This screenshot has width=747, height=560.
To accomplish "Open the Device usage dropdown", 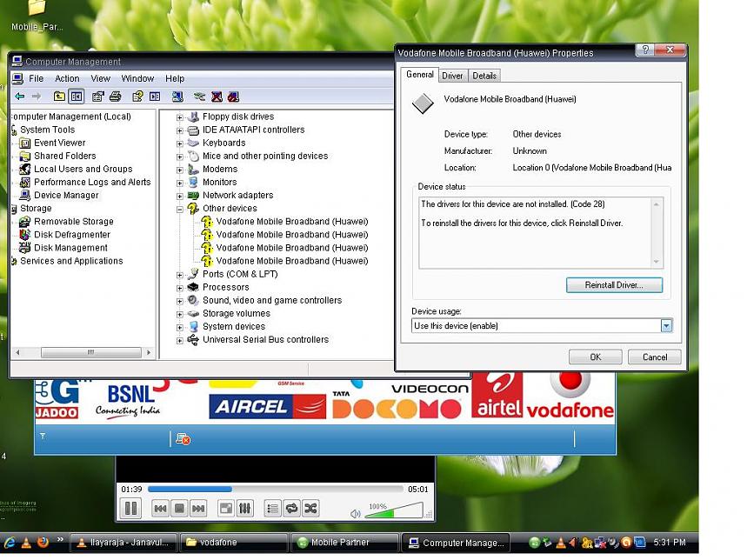I will tap(666, 326).
